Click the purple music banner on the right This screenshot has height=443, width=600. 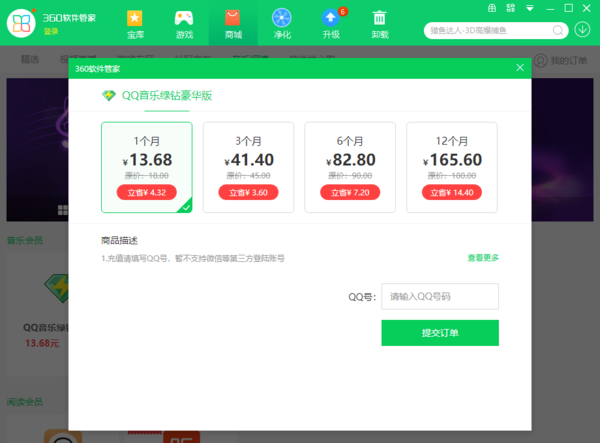(562, 150)
